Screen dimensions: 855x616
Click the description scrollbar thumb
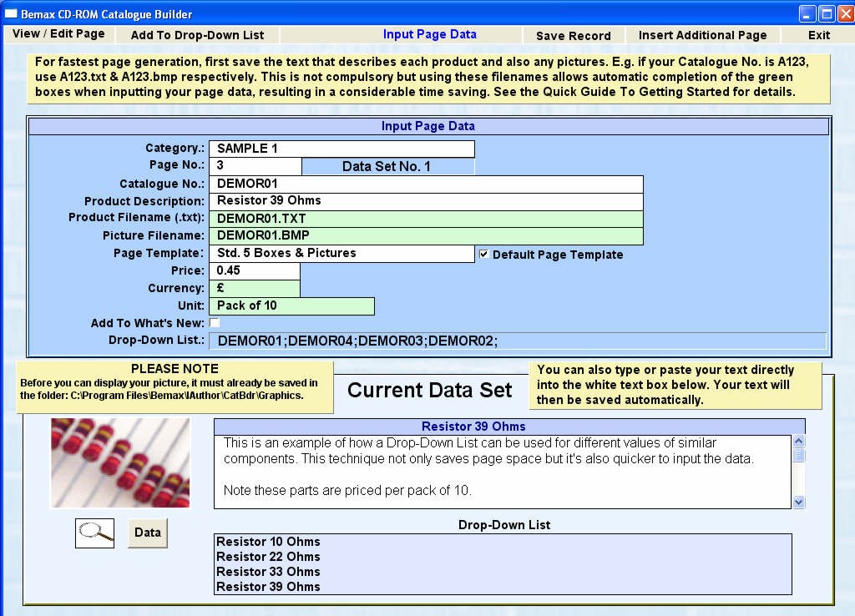pyautogui.click(x=799, y=455)
